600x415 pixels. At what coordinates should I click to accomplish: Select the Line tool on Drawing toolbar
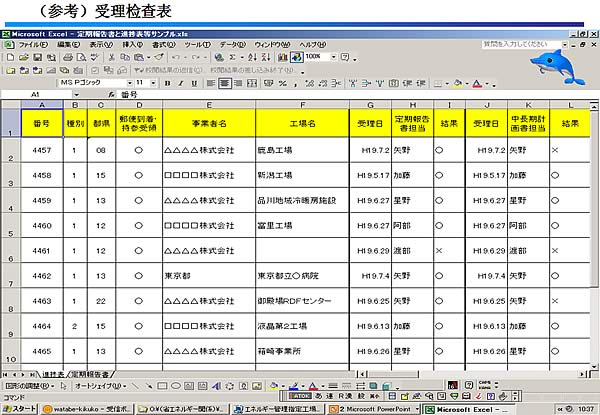click(x=135, y=386)
